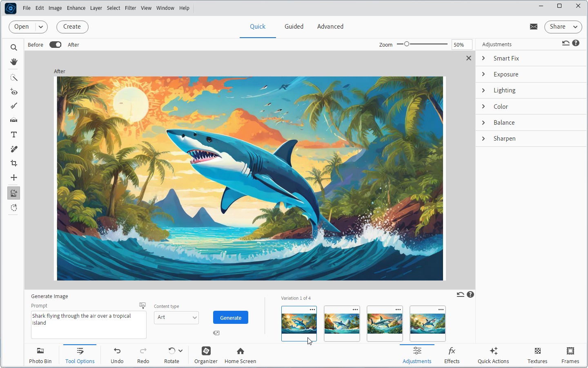The image size is (588, 368).
Task: Select the Move tool
Action: [x=14, y=177]
